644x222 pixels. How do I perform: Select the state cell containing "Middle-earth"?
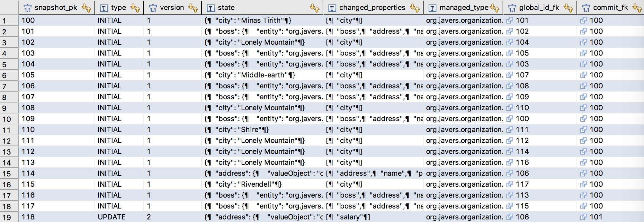(263, 75)
